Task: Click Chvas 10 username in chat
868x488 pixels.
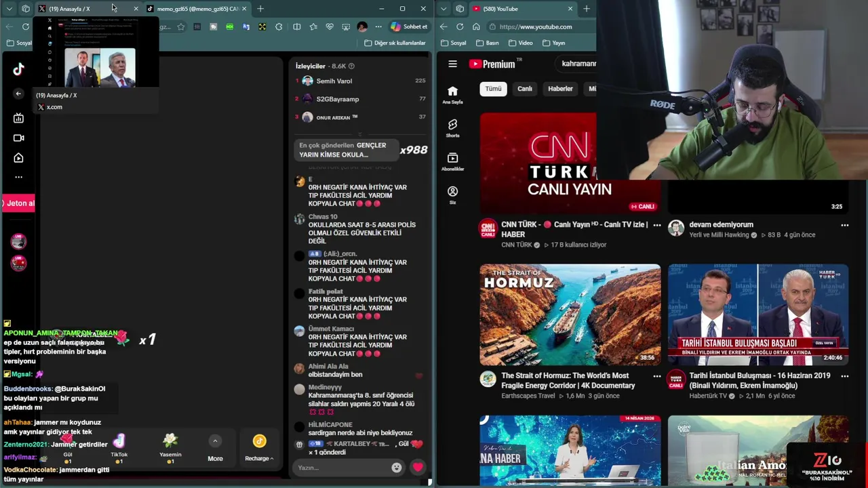Action: [x=323, y=217]
